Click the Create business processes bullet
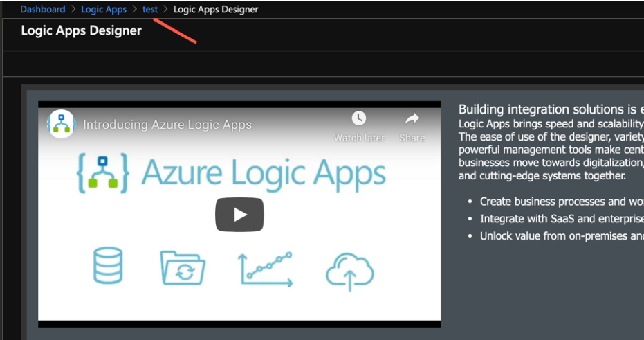644x340 pixels. click(x=562, y=202)
